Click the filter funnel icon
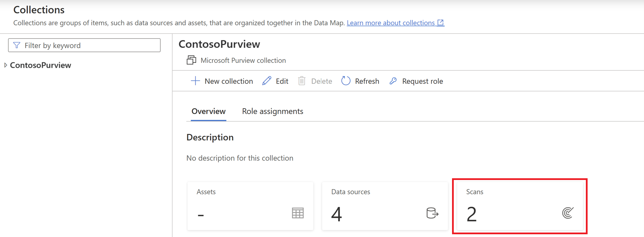The width and height of the screenshot is (644, 237). pos(17,45)
